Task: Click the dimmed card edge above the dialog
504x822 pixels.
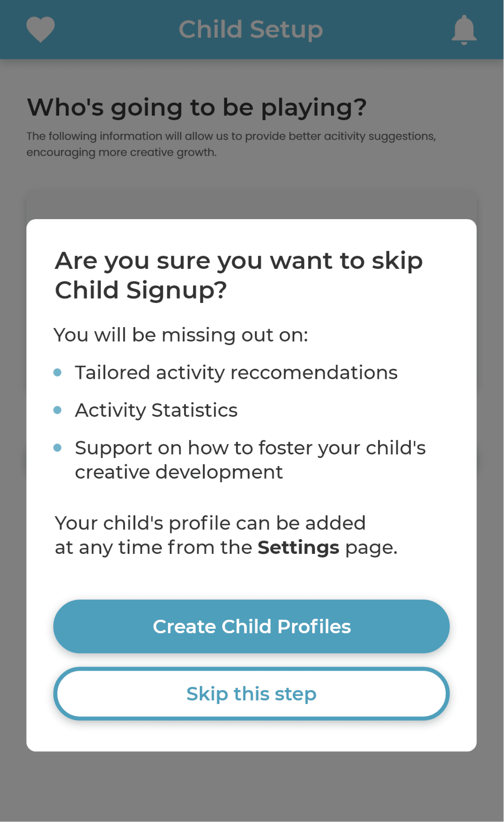Action: pyautogui.click(x=252, y=205)
